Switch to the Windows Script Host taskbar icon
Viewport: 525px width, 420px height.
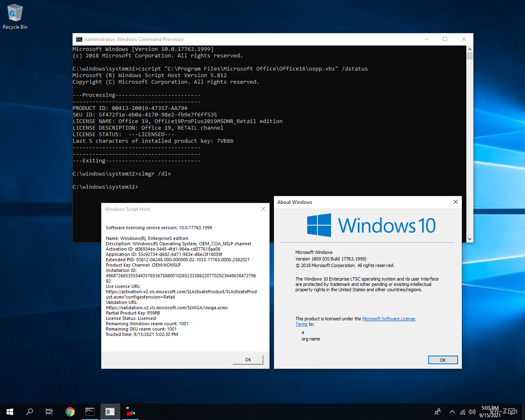[x=130, y=412]
